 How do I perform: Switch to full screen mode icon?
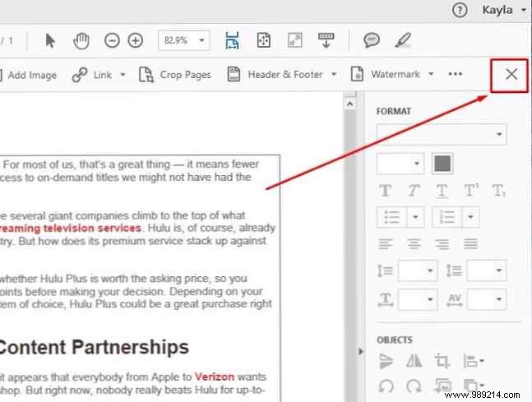click(295, 41)
